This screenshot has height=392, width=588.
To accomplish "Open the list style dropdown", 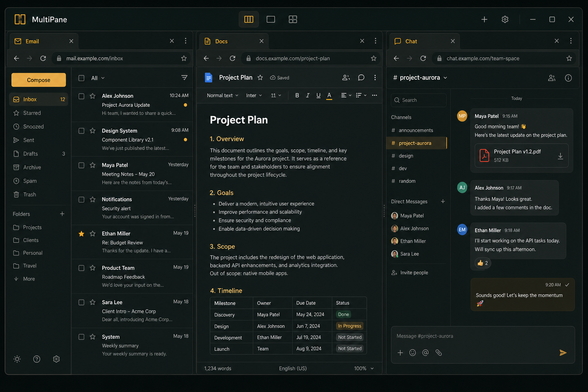I will coord(361,95).
